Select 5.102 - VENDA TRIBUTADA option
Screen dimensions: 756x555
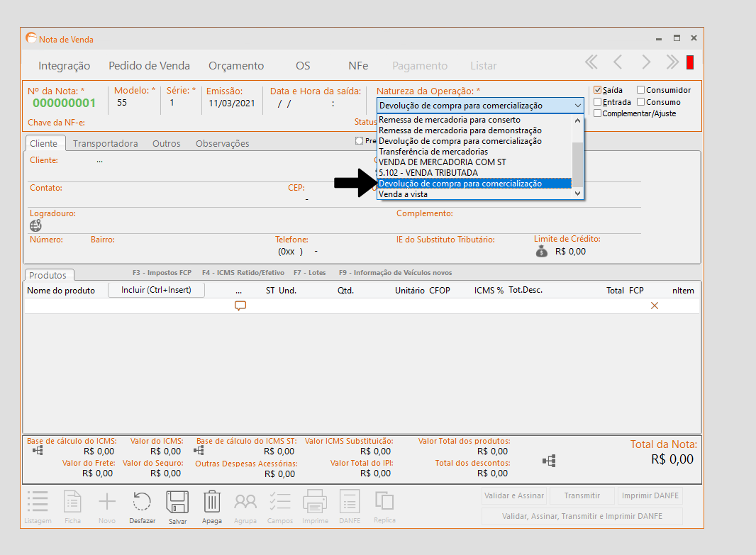(x=475, y=172)
